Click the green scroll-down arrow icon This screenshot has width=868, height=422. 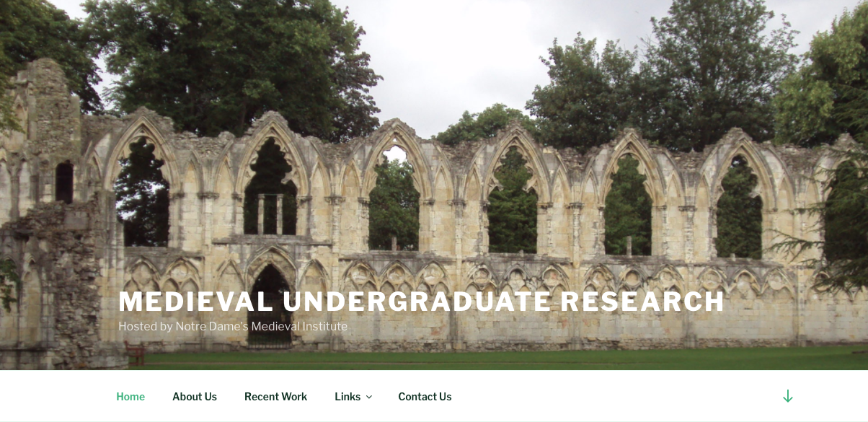tap(788, 396)
